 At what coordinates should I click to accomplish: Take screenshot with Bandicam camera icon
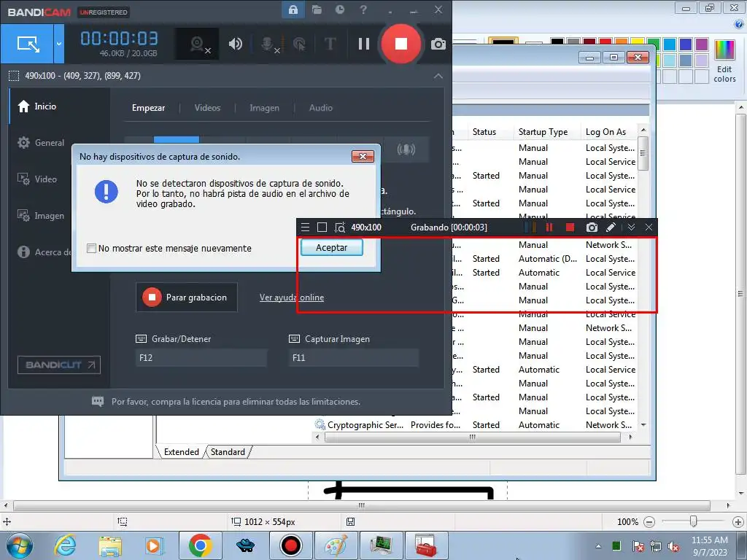(x=438, y=44)
